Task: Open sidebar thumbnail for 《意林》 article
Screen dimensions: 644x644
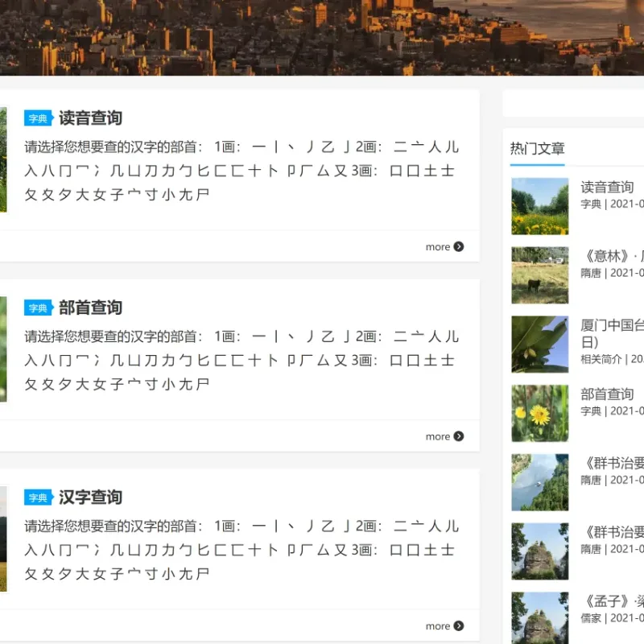Action: (x=539, y=275)
